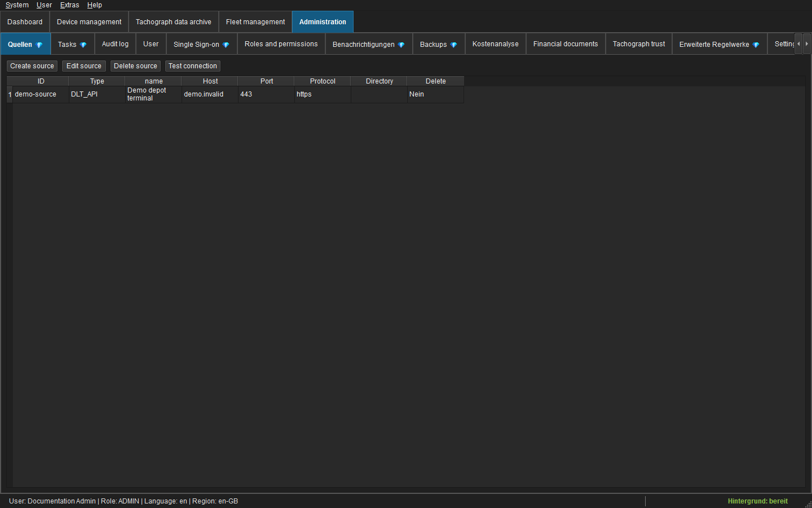The image size is (812, 508).
Task: Click the Directory column header
Action: (x=379, y=81)
